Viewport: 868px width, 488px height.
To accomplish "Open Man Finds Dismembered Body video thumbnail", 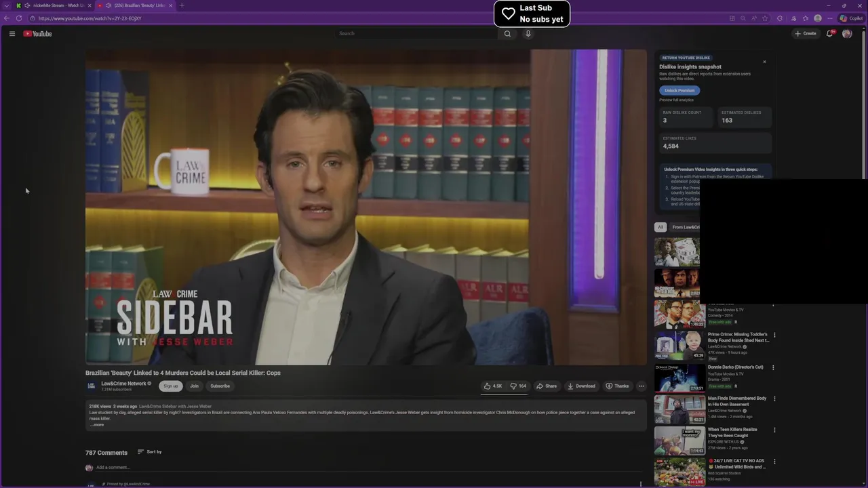I will (x=679, y=409).
